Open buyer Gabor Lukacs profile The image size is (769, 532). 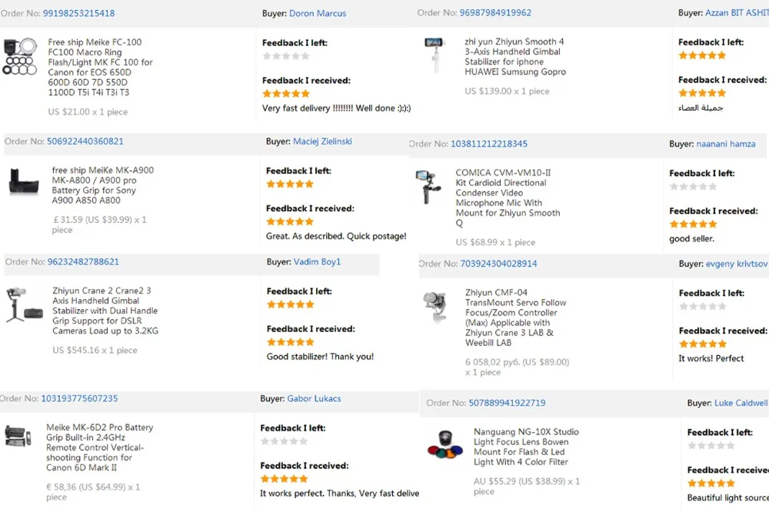point(314,399)
